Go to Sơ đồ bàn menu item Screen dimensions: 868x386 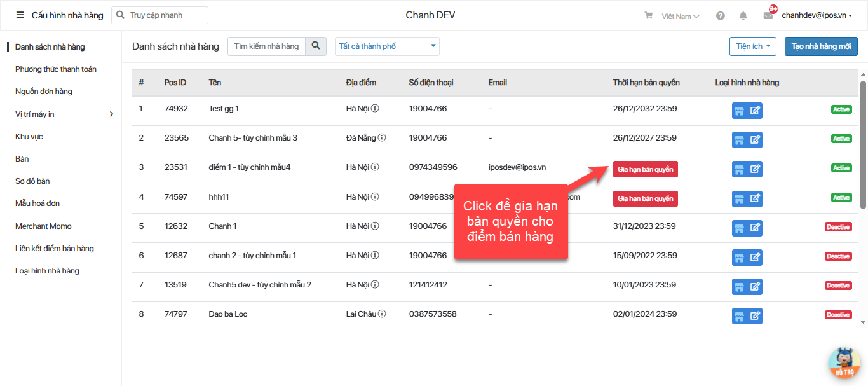[32, 181]
